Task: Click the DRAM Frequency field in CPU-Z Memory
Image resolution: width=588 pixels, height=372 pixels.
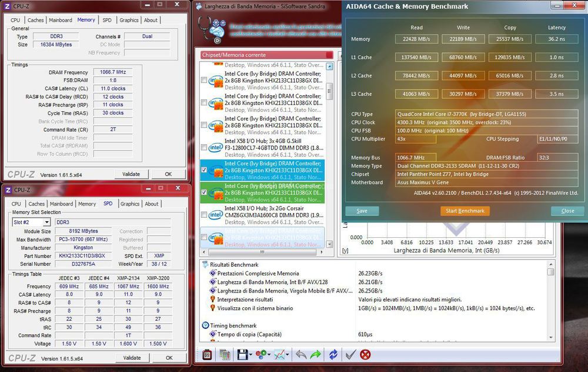Action: click(113, 72)
